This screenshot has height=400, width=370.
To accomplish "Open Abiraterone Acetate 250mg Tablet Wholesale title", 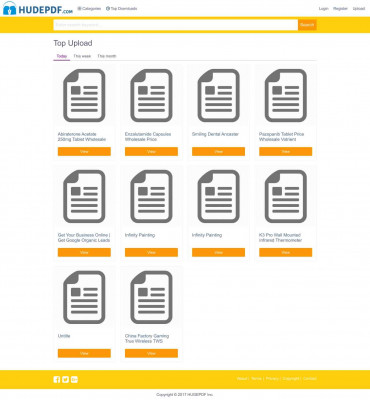I will [82, 137].
